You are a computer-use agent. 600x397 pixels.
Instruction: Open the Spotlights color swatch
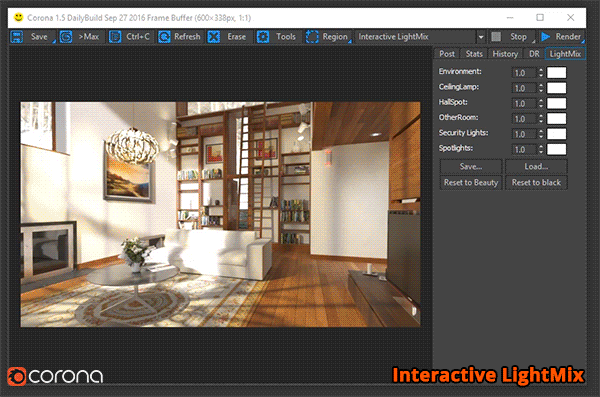[x=556, y=149]
